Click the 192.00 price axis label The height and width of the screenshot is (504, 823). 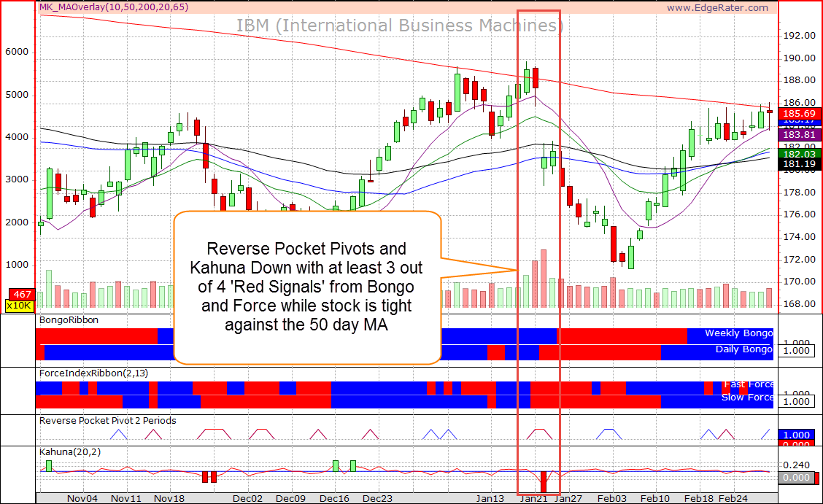point(800,36)
